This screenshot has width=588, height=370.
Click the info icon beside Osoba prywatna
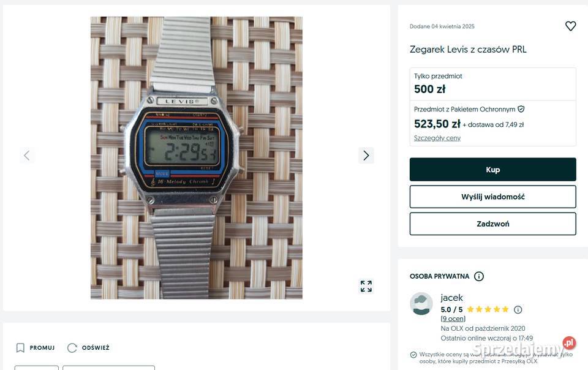[479, 276]
